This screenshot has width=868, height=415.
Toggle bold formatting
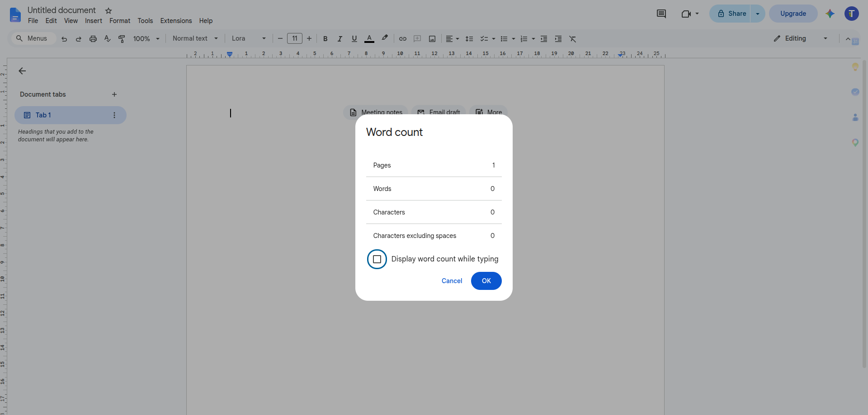coord(325,39)
